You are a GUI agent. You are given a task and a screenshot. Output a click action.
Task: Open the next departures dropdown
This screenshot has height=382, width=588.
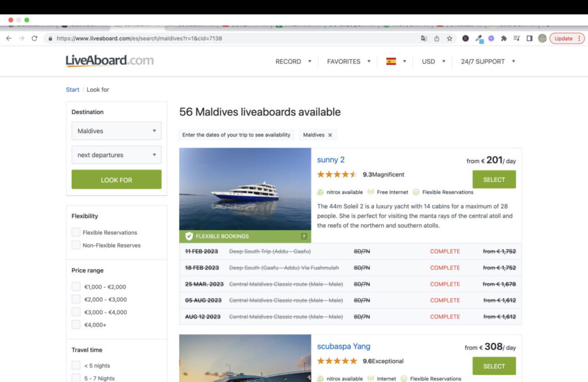pos(117,155)
